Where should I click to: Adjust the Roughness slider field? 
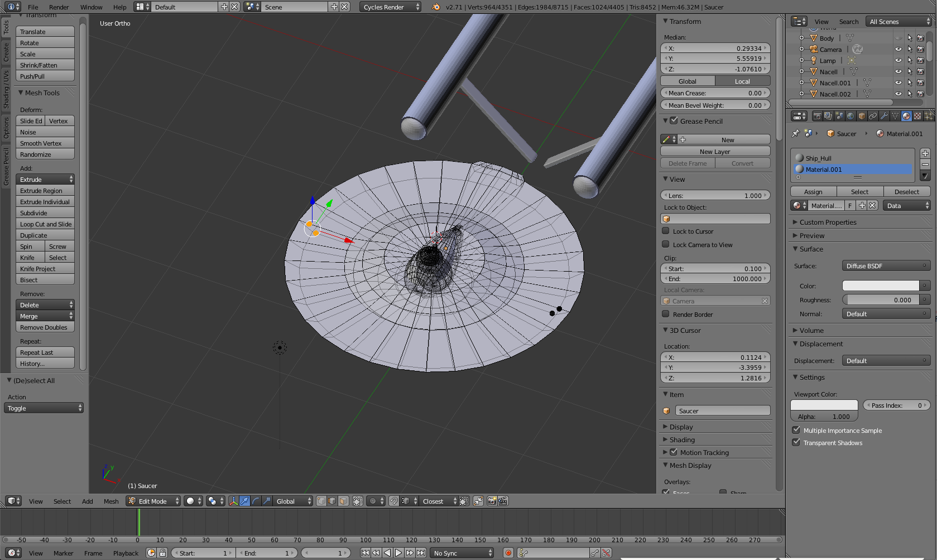point(881,300)
